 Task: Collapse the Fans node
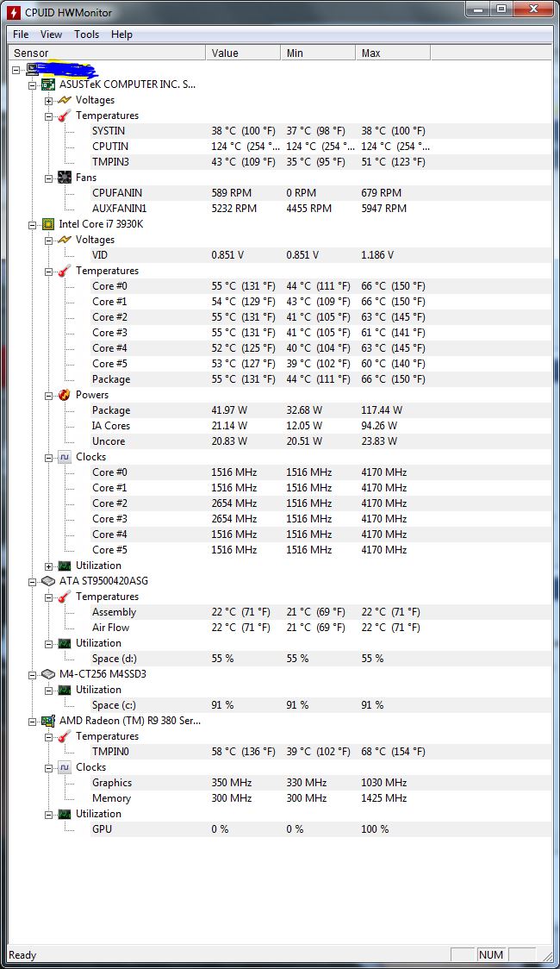(48, 178)
